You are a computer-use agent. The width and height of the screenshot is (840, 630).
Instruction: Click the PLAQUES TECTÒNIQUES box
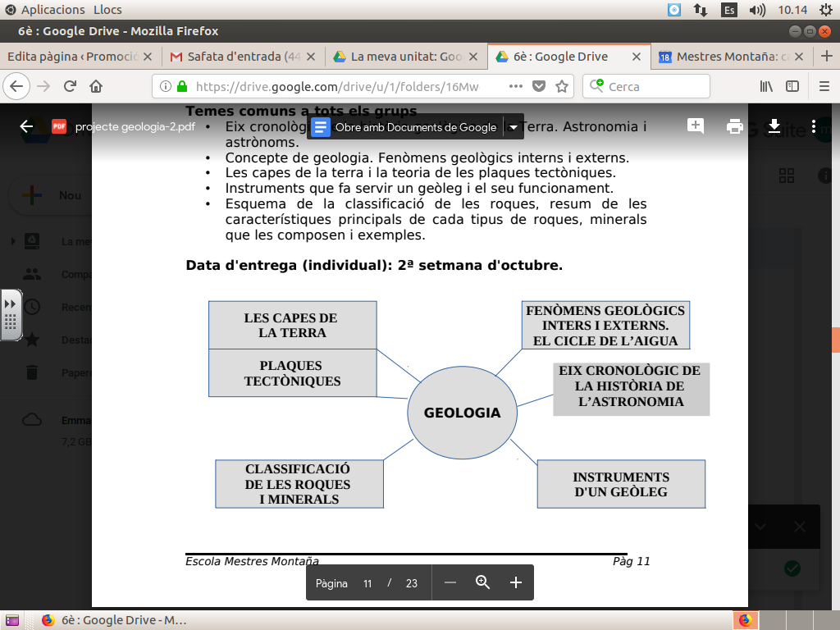[293, 373]
